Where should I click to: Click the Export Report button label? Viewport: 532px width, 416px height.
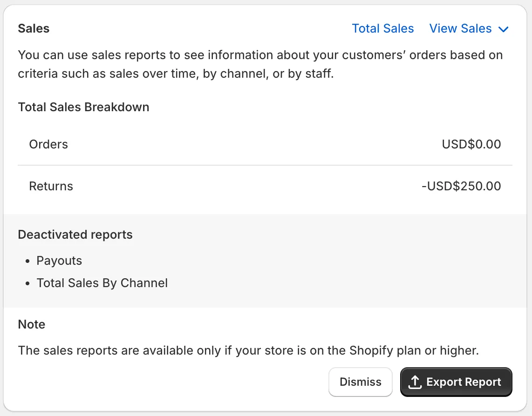464,382
